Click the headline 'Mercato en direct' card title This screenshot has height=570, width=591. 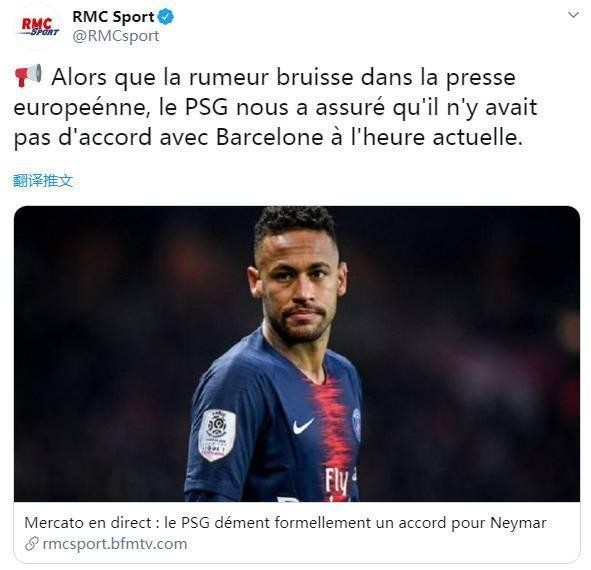(x=285, y=523)
